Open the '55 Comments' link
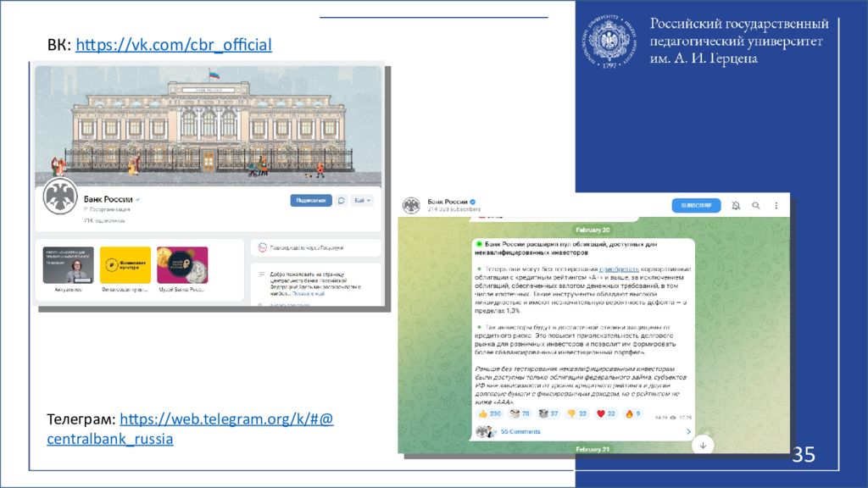Image resolution: width=868 pixels, height=488 pixels. click(x=520, y=431)
